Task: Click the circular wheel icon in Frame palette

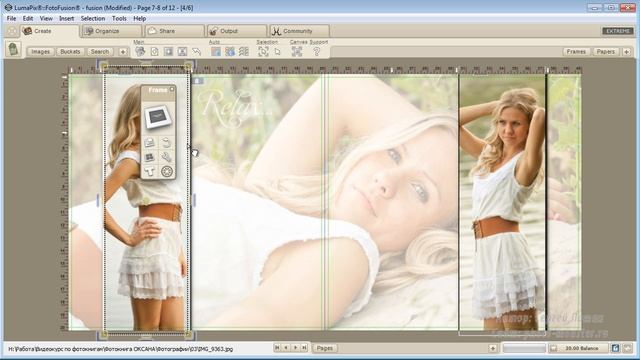Action: click(x=166, y=171)
